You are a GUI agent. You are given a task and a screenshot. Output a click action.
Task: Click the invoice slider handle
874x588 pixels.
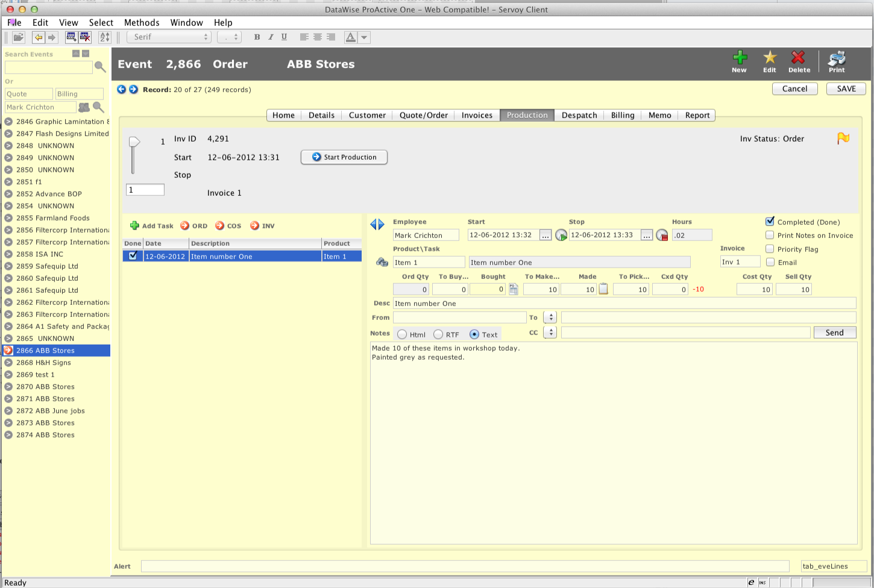click(x=134, y=142)
